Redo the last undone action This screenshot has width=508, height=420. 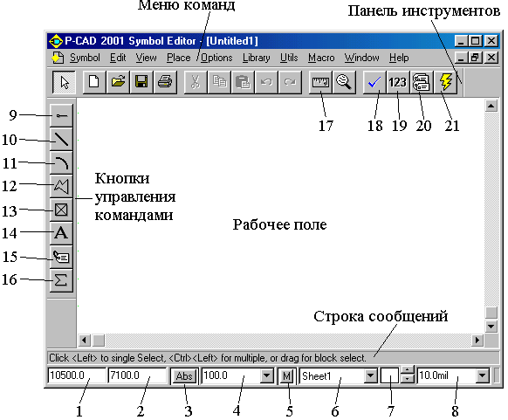(290, 82)
